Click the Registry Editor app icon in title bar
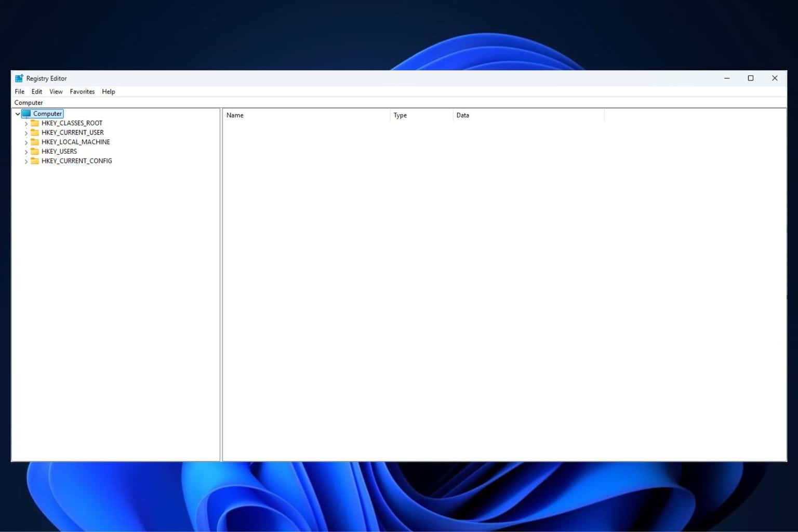Screen dimensions: 798x532 click(19, 78)
